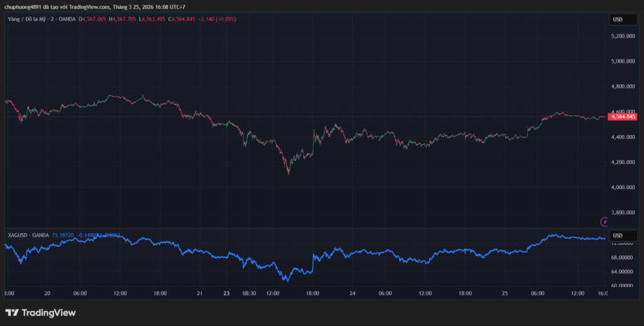644x326 pixels.
Task: Click the red current price label 4,564.845
Action: [622, 117]
